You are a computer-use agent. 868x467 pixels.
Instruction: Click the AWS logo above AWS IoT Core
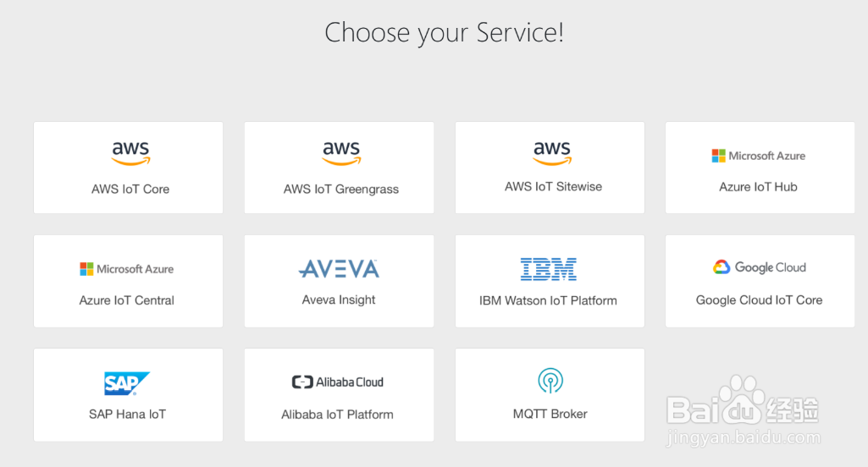[130, 153]
